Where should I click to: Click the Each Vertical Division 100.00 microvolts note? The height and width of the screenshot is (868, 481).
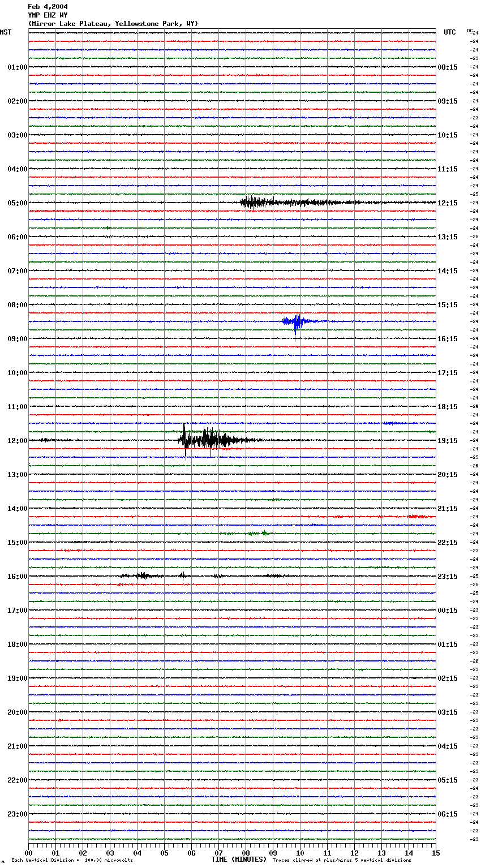click(72, 861)
